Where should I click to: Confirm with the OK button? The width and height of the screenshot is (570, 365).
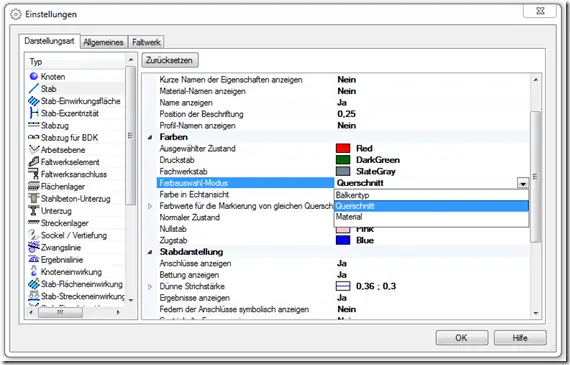click(x=461, y=338)
